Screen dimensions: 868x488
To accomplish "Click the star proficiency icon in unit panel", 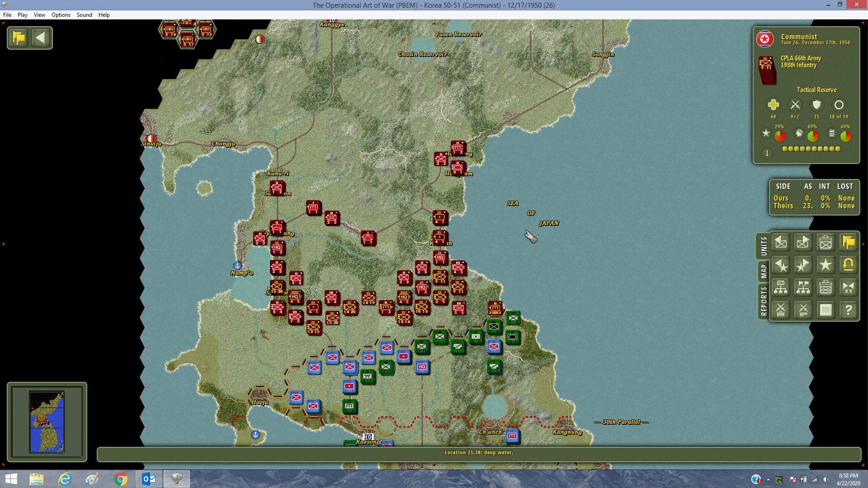I will click(x=766, y=133).
